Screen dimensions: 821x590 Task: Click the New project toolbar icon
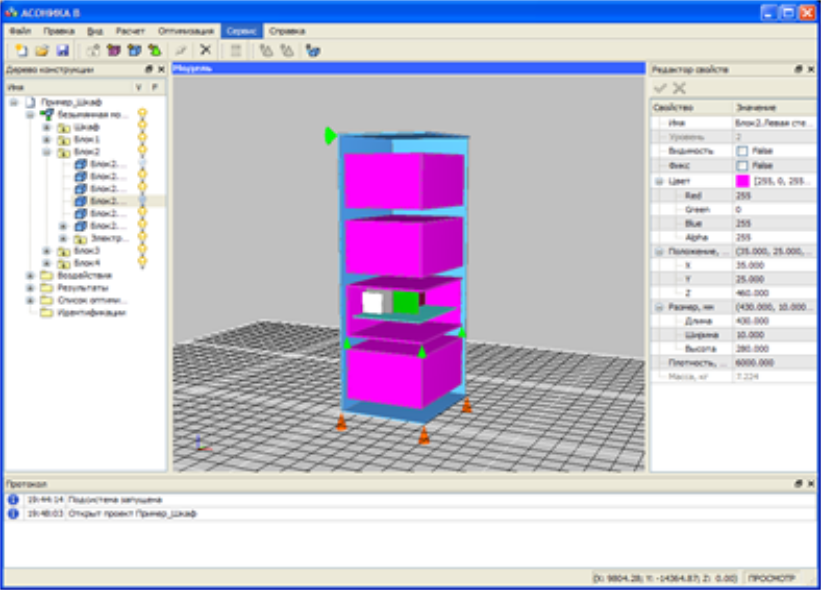point(21,50)
